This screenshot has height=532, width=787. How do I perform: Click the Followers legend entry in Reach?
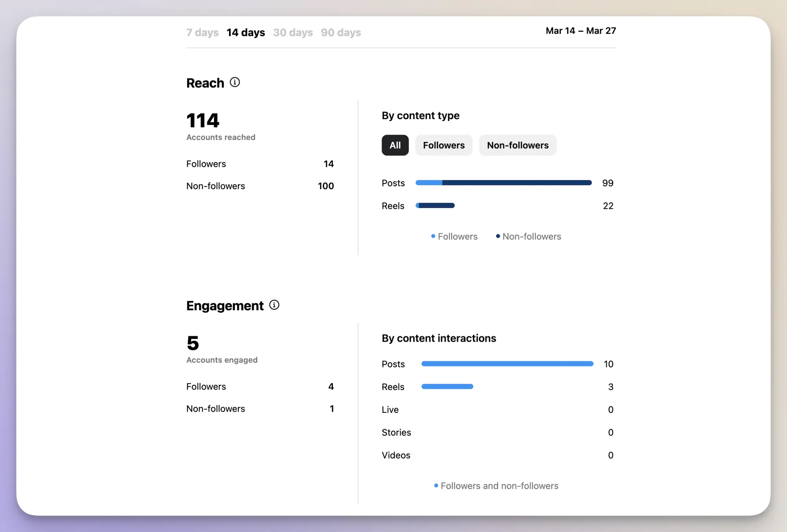(x=454, y=236)
